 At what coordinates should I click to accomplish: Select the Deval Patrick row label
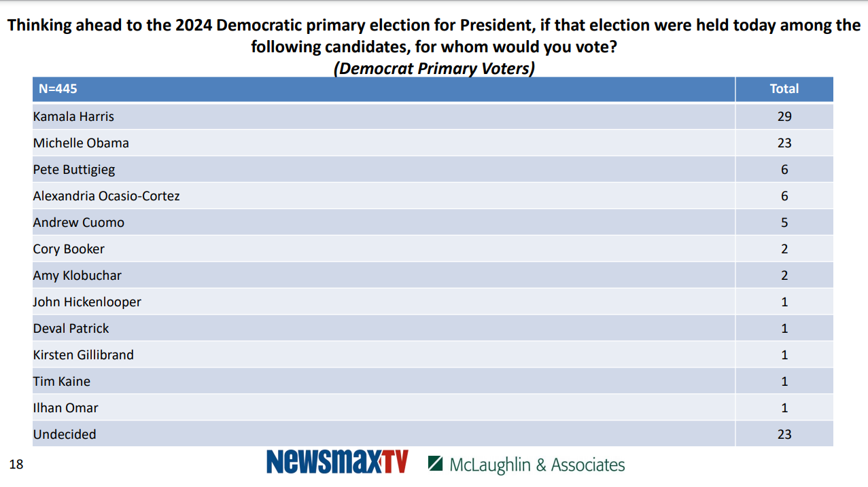click(71, 329)
